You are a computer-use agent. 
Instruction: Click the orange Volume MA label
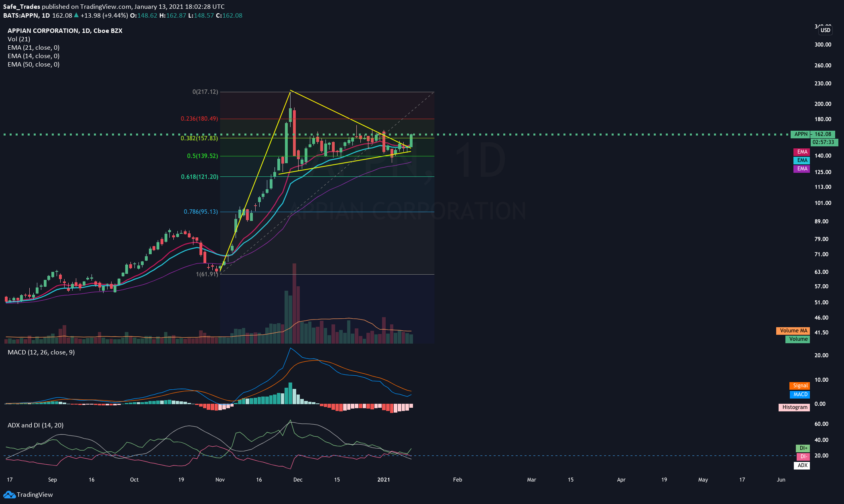point(793,331)
